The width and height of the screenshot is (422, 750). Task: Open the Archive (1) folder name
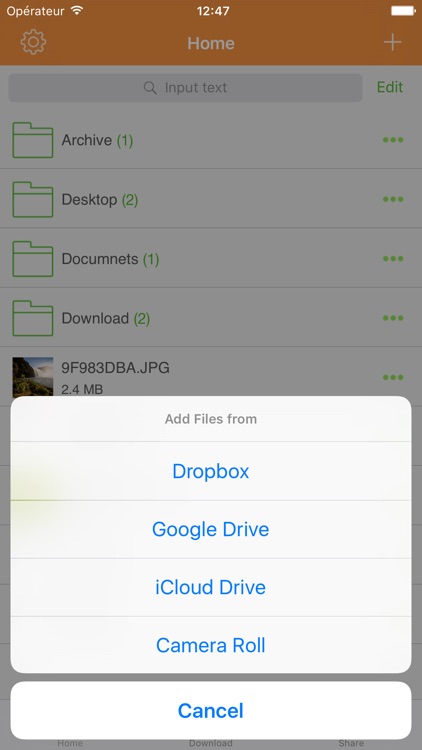pyautogui.click(x=97, y=141)
